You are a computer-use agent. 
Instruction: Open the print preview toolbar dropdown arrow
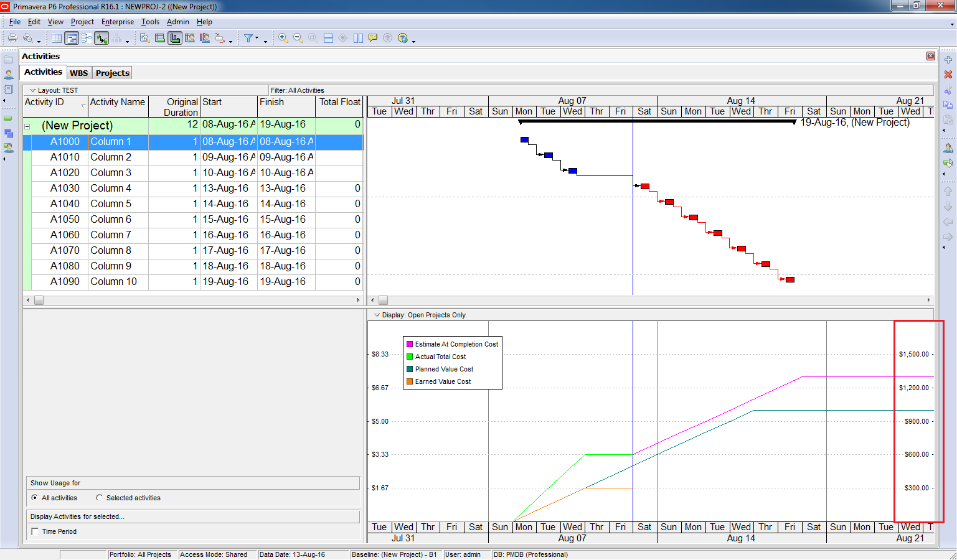39,41
